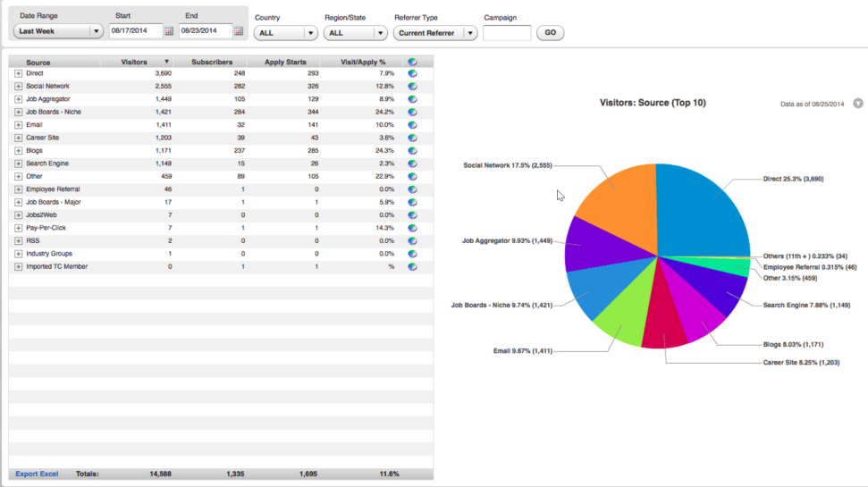Sort by the Subscribers column header
This screenshot has height=487, width=868.
click(212, 62)
